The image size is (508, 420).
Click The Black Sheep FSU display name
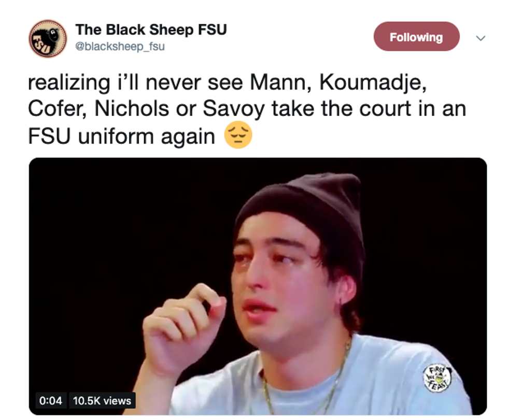[151, 30]
